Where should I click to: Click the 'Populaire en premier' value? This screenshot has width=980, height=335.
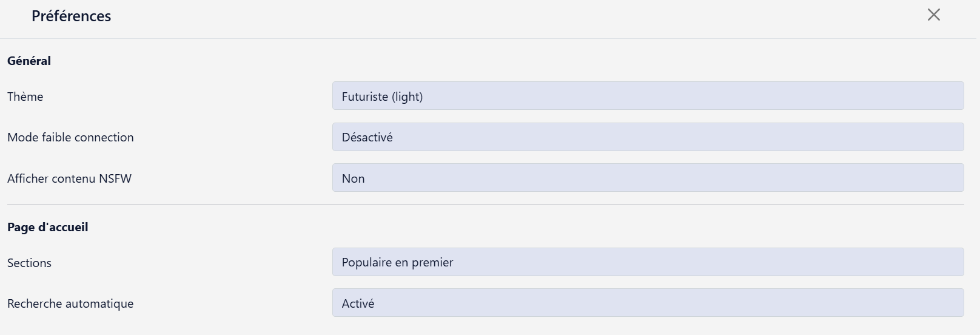[x=397, y=262]
